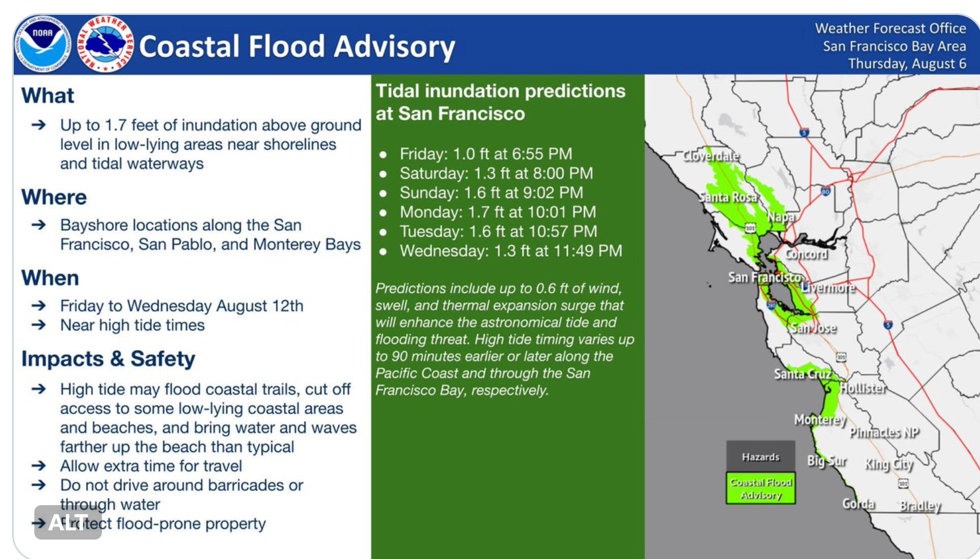Image resolution: width=980 pixels, height=559 pixels.
Task: Click the Hazards legend header
Action: pyautogui.click(x=761, y=456)
